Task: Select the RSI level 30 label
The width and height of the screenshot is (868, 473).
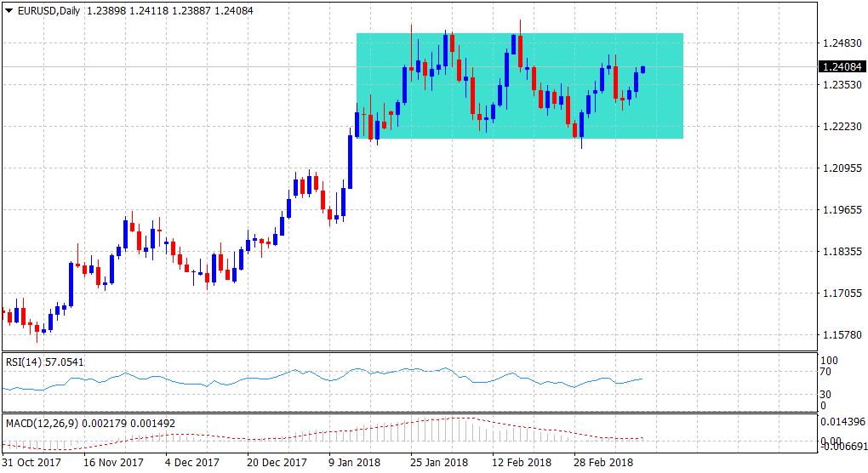Action: pyautogui.click(x=825, y=395)
